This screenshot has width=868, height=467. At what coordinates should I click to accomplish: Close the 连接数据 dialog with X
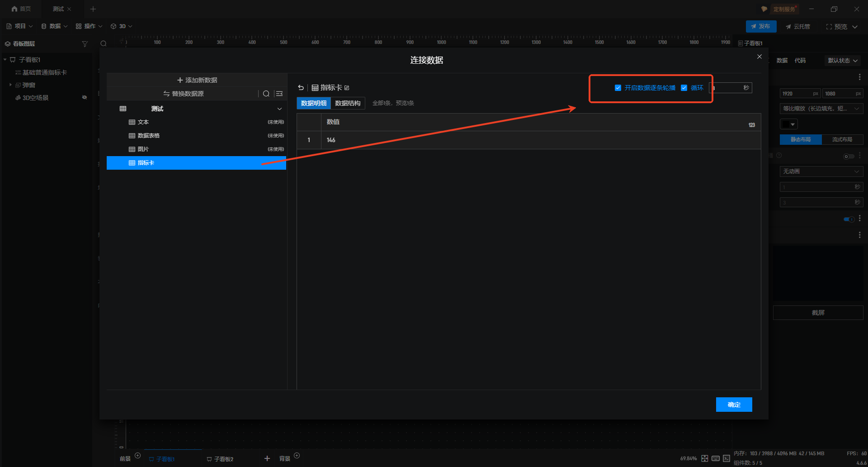point(759,57)
